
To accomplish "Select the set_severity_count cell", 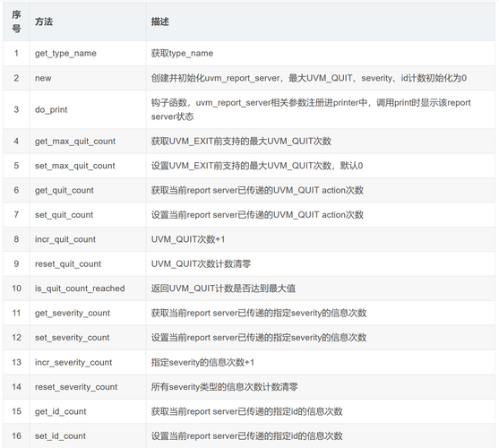I will pos(73,338).
